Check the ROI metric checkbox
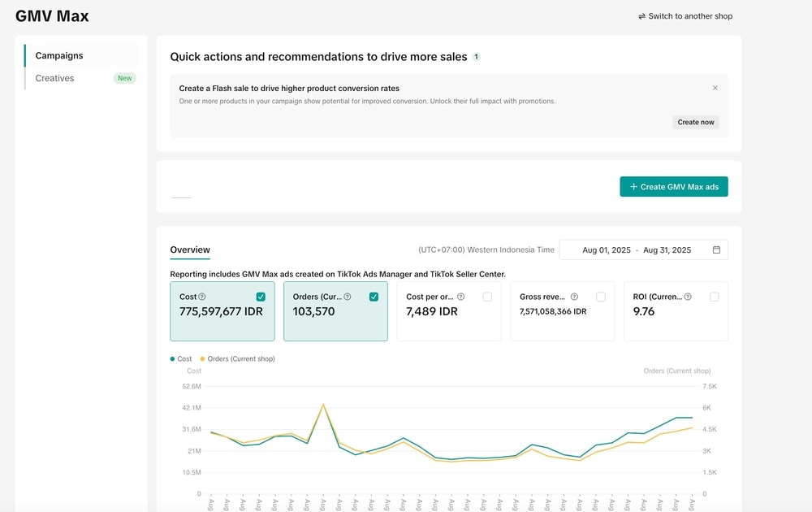 [714, 297]
